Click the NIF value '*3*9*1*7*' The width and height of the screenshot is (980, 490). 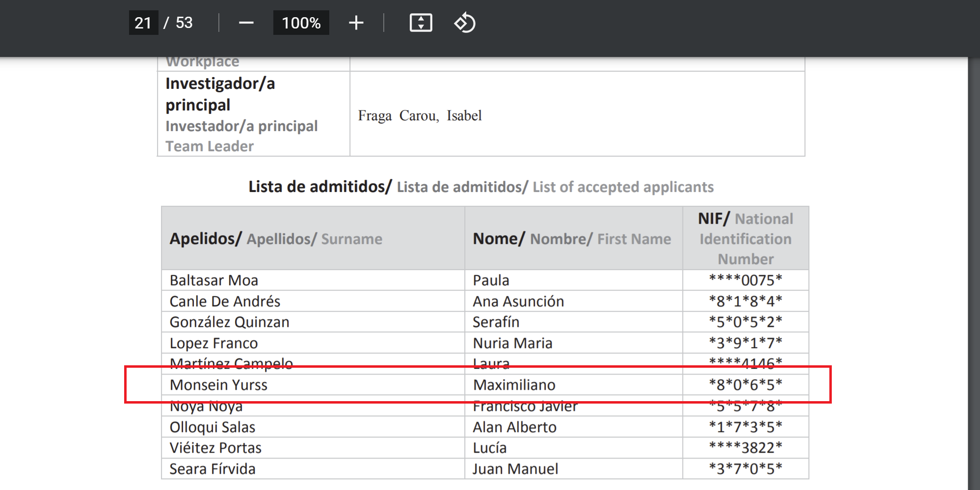745,342
